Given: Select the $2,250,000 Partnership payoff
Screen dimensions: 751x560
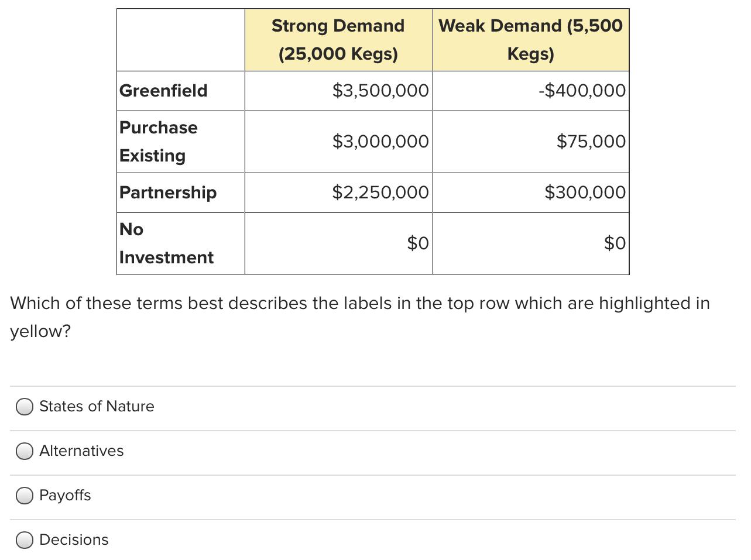Looking at the screenshot, I should click(x=380, y=193).
